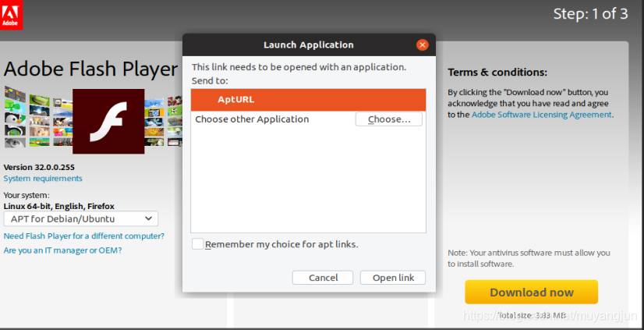
Task: Click the 'Version 32.0.0.255' text
Action: [39, 167]
